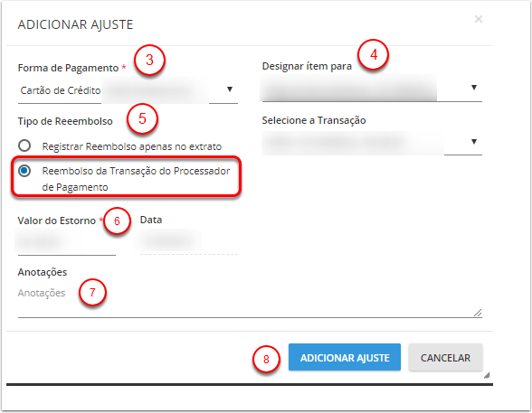
Task: Click the red circle marker numbered 7
Action: [x=92, y=292]
